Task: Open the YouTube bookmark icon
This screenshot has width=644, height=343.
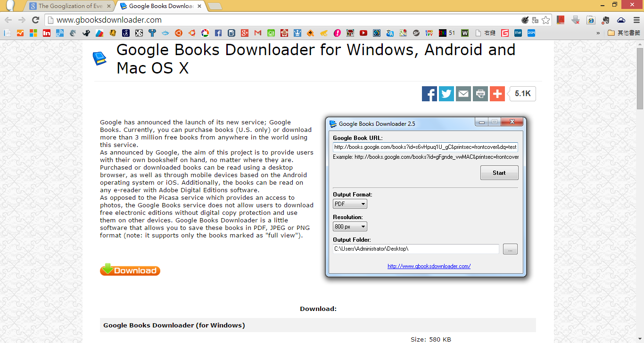Action: pyautogui.click(x=363, y=33)
